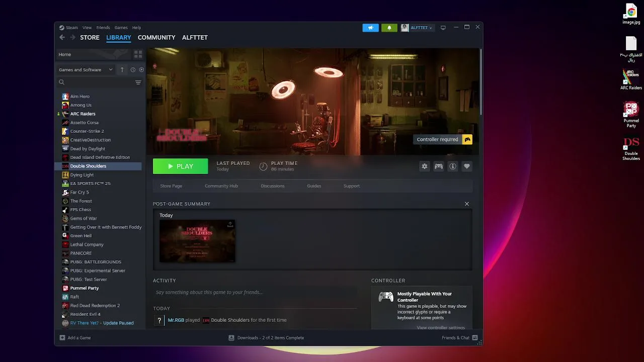Select Lethal Company in the library

point(87,244)
